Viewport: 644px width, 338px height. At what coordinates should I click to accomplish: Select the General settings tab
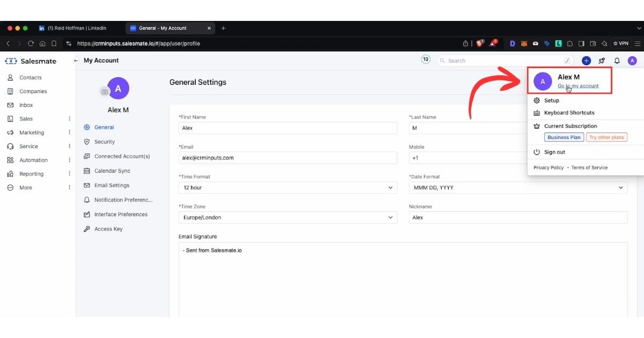click(x=104, y=127)
